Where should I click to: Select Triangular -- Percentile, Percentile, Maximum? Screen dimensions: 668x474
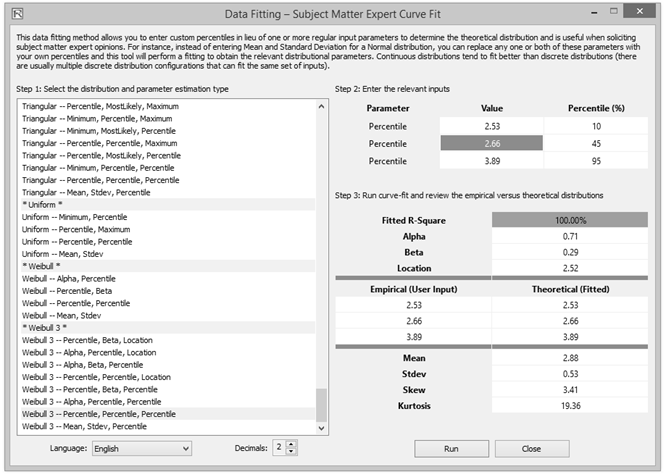tap(168, 143)
